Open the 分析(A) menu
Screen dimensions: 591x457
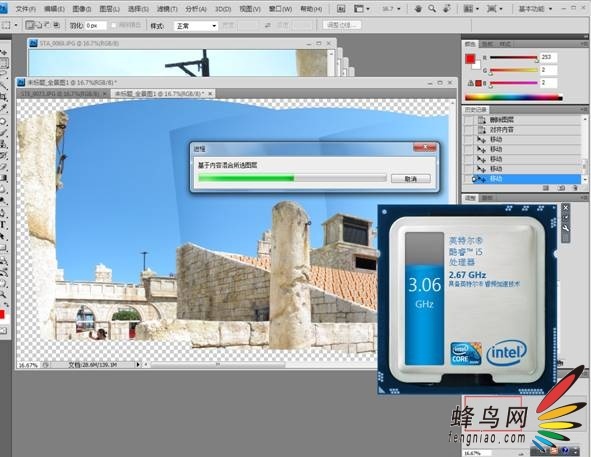196,8
